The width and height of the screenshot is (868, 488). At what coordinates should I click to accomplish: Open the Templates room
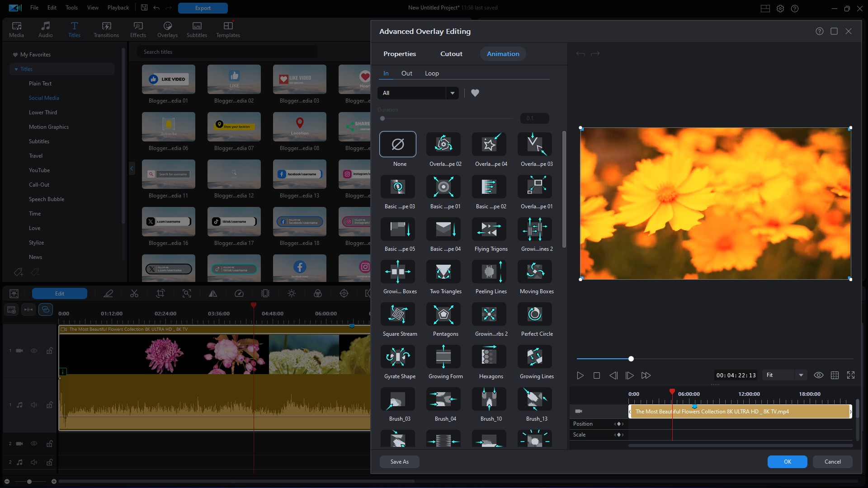click(228, 29)
